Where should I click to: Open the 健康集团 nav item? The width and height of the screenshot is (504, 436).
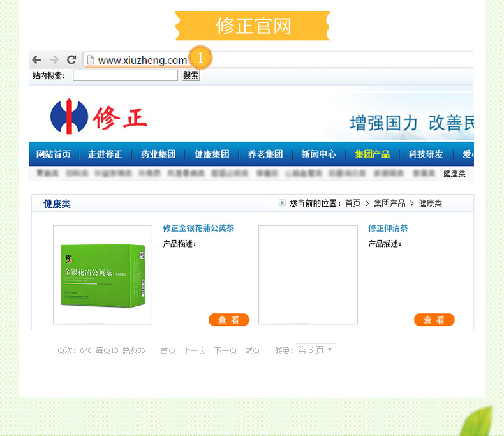click(x=212, y=154)
